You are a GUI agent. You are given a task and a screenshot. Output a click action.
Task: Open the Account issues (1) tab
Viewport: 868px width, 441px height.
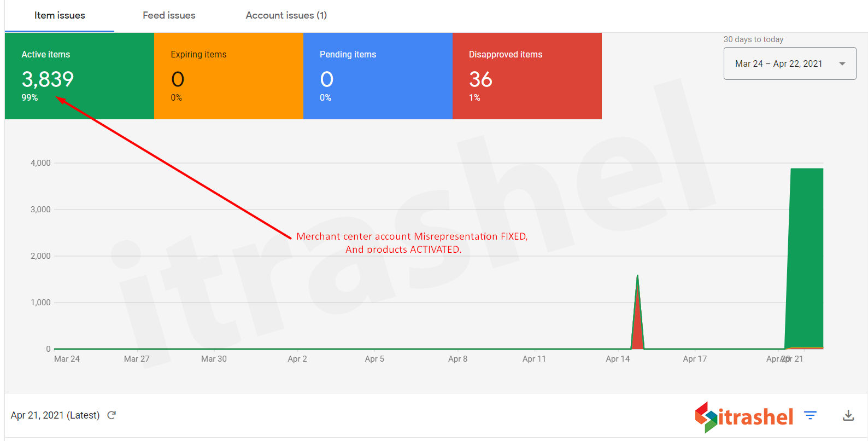pos(286,15)
